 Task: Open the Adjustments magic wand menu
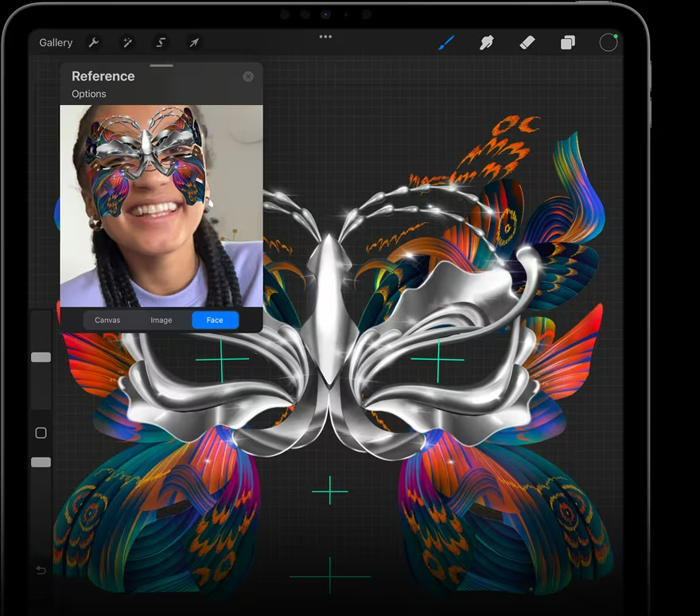tap(127, 43)
